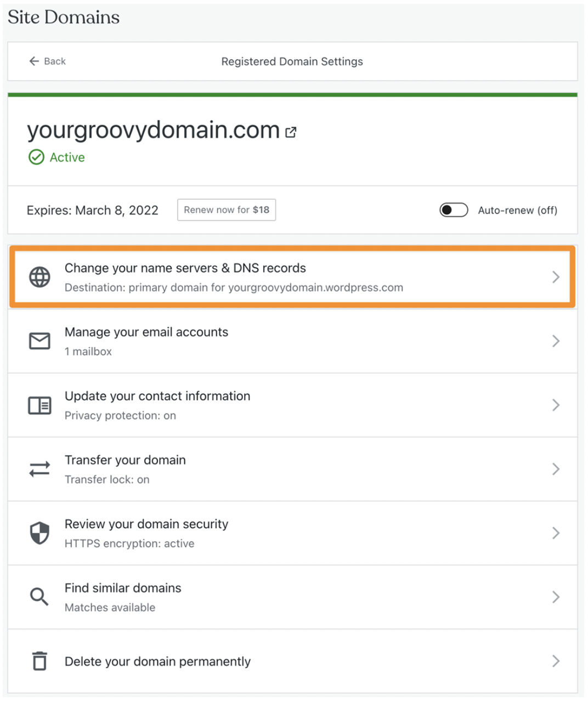Click the Back navigation arrow
Screen dimensions: 588x701
click(x=34, y=61)
